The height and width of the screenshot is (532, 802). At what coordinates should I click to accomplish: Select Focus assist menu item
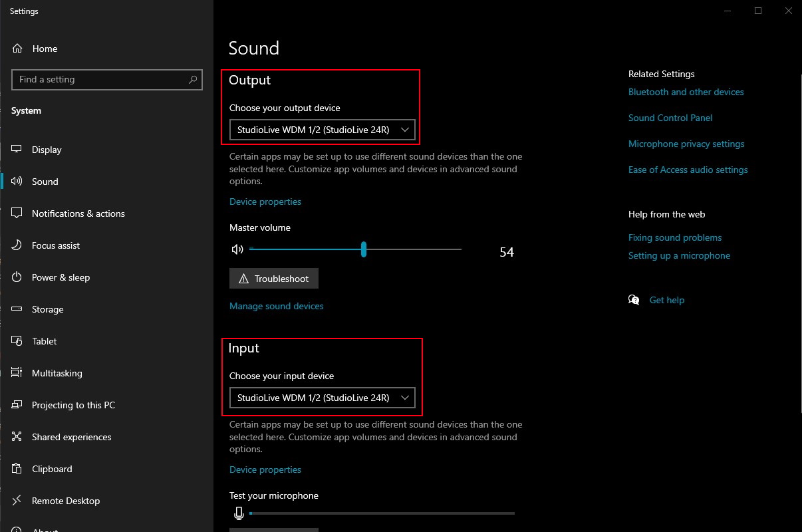pyautogui.click(x=56, y=245)
